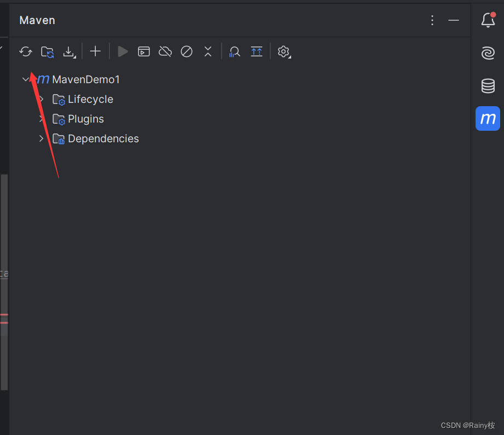Open analyze dependencies icon
This screenshot has width=504, height=435.
pos(234,51)
